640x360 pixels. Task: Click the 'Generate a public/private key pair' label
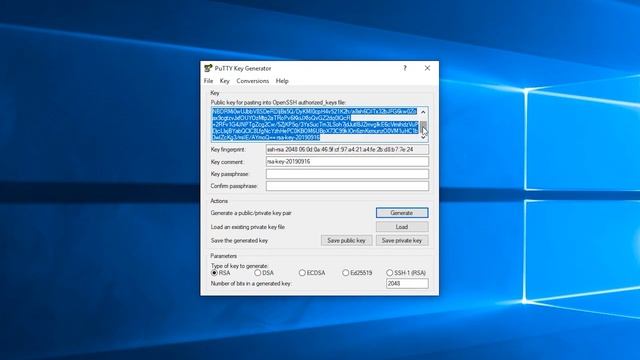coord(251,213)
